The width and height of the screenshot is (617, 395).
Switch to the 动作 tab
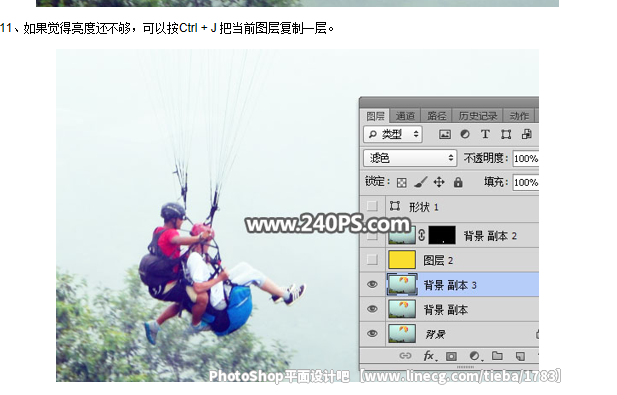519,116
